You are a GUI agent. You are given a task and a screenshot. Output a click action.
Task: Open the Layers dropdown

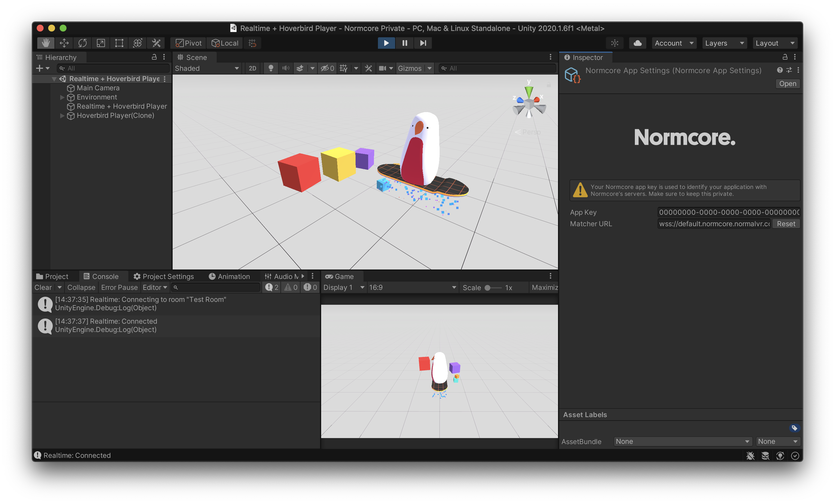[x=724, y=43]
